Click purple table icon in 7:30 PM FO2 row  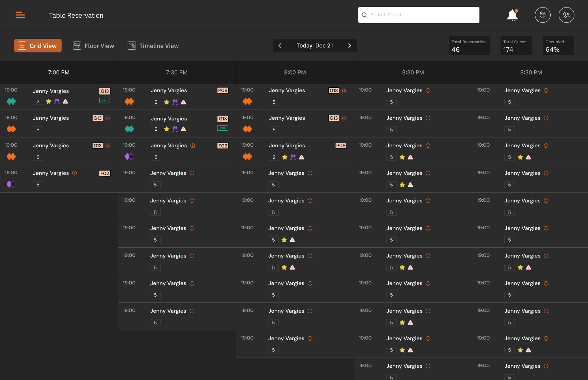(129, 156)
